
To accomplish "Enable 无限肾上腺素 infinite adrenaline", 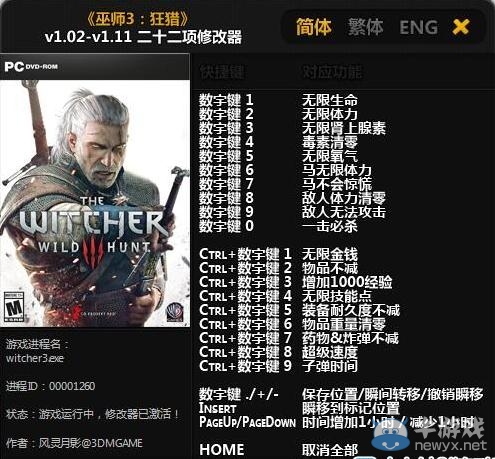I will click(344, 128).
